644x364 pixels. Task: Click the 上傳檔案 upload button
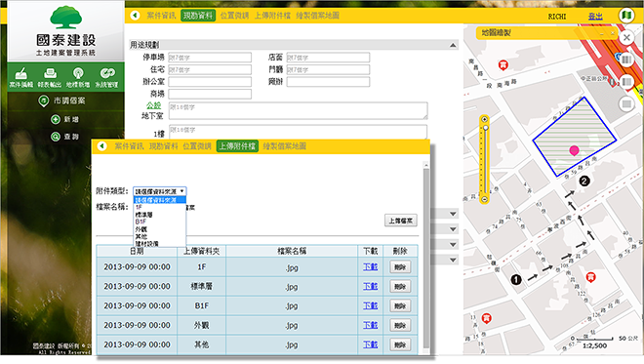tap(401, 221)
